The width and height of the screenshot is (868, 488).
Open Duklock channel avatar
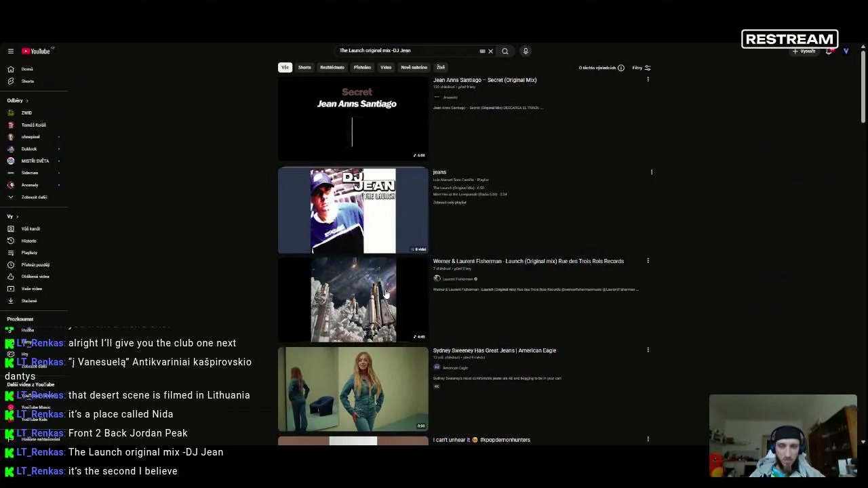click(x=10, y=149)
